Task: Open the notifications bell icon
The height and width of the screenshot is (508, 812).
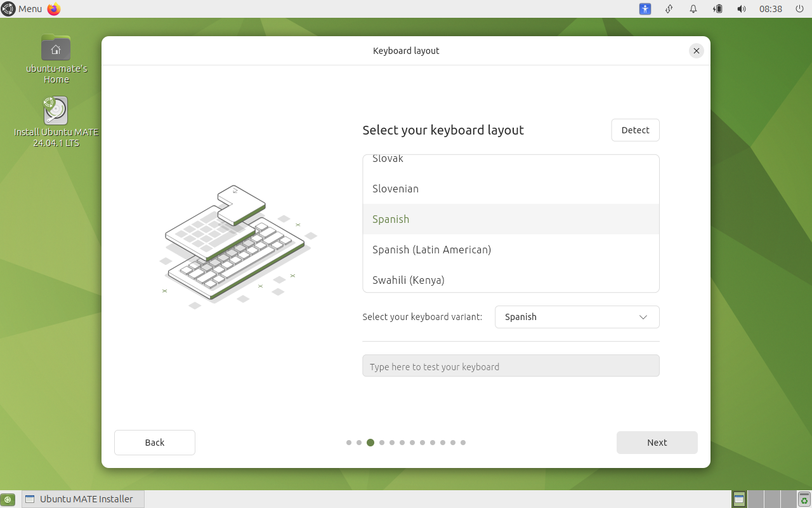Action: click(693, 9)
